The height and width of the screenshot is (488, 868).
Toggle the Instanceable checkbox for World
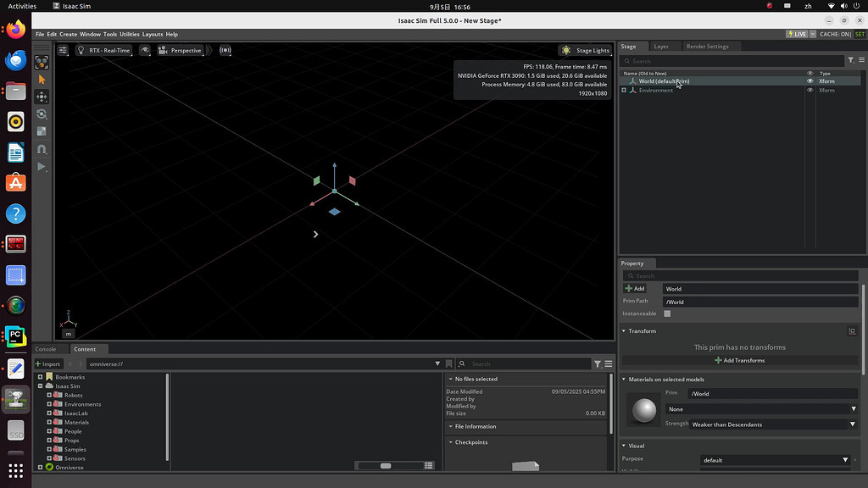click(x=667, y=313)
